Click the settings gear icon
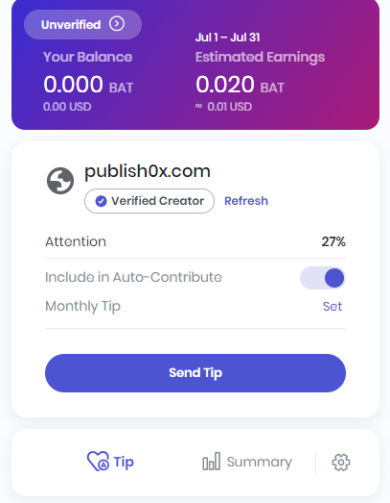Image resolution: width=390 pixels, height=503 pixels. pyautogui.click(x=341, y=462)
